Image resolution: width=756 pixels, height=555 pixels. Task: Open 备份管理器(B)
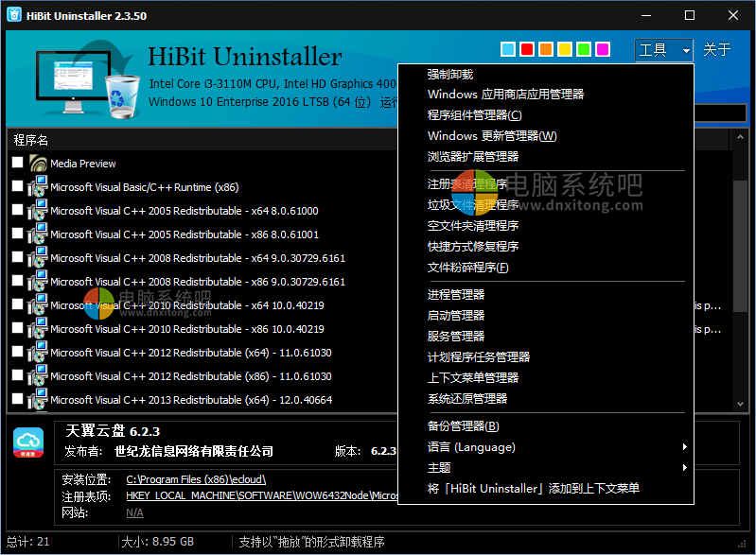click(x=546, y=426)
